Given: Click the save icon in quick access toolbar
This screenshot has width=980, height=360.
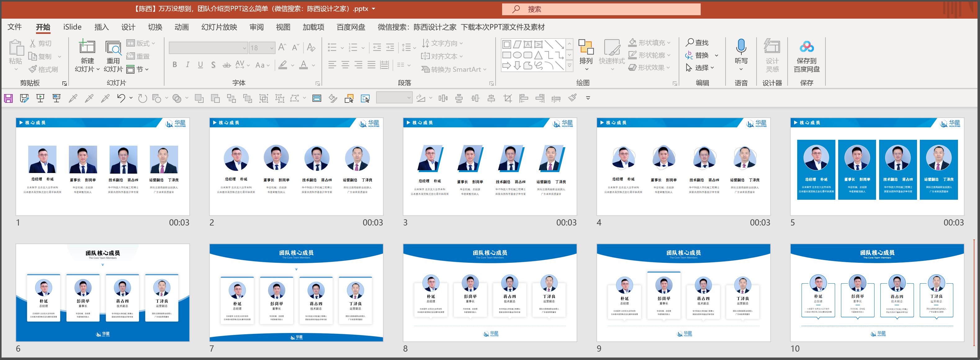Looking at the screenshot, I should 8,99.
